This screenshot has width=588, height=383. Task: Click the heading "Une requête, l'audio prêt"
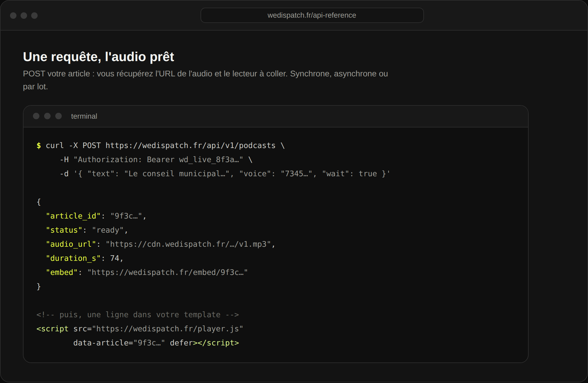click(x=98, y=57)
